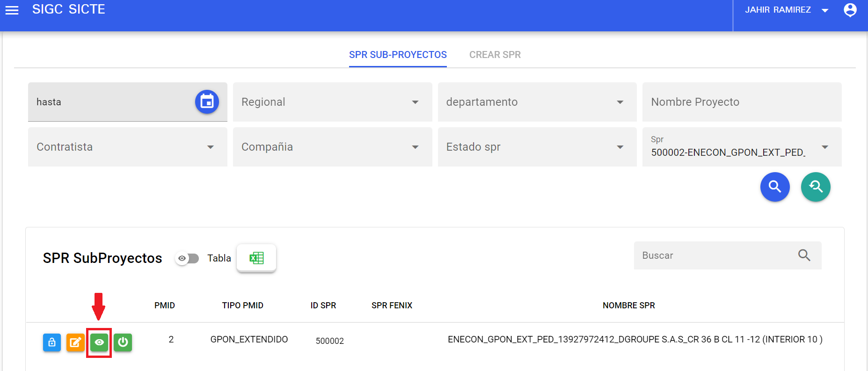Click the blue lock icon in row
Viewport: 868px width, 371px height.
(x=52, y=342)
